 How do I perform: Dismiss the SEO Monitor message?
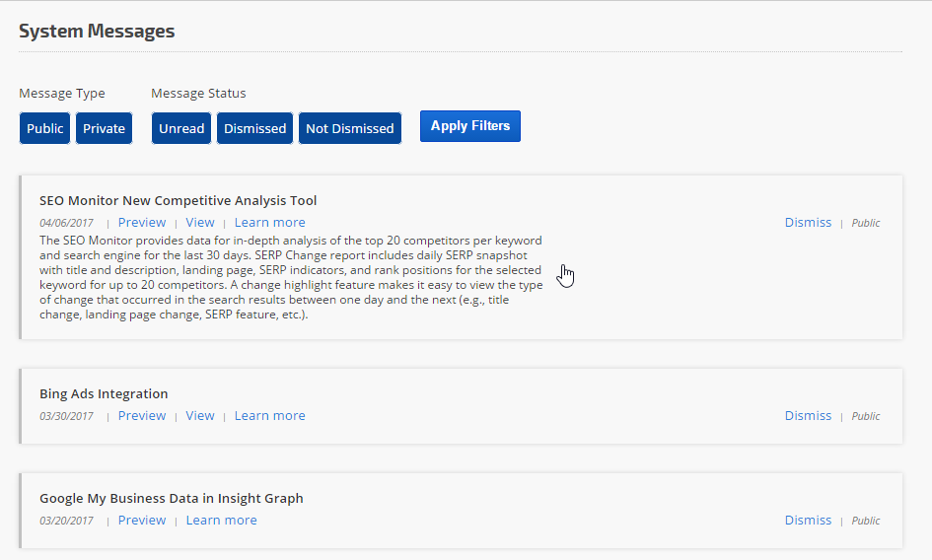pos(808,223)
